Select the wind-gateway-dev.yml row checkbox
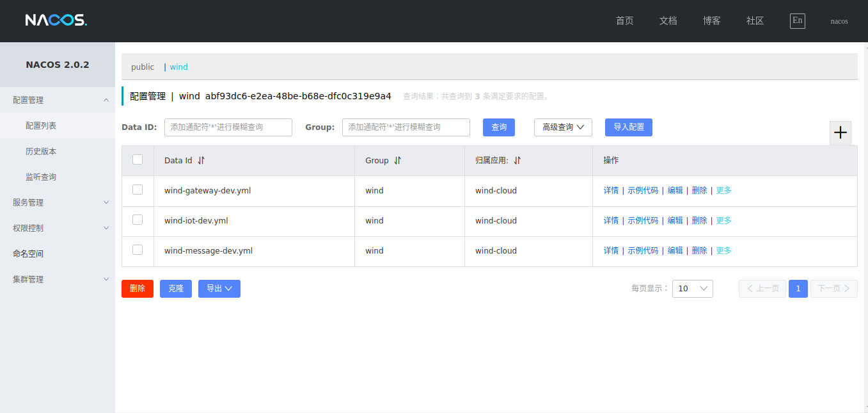The image size is (868, 413). click(x=138, y=190)
